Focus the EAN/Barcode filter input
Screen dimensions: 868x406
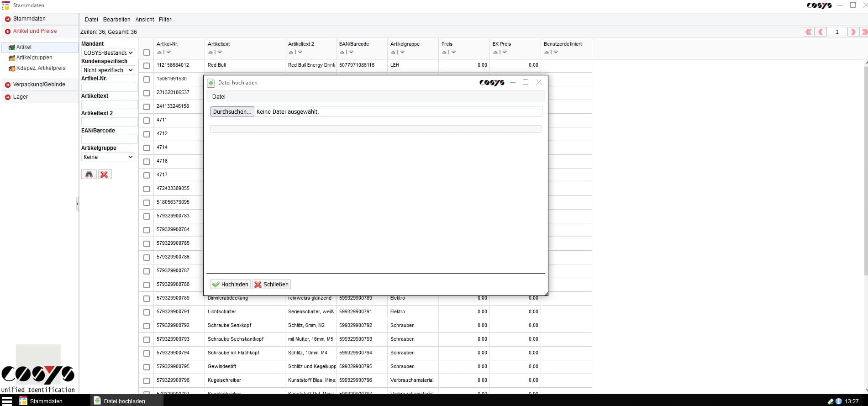tap(109, 139)
